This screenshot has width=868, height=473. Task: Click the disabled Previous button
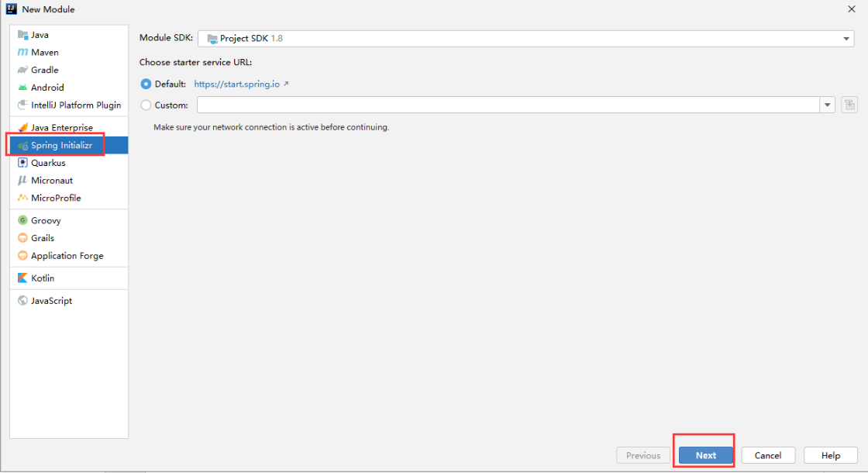643,455
